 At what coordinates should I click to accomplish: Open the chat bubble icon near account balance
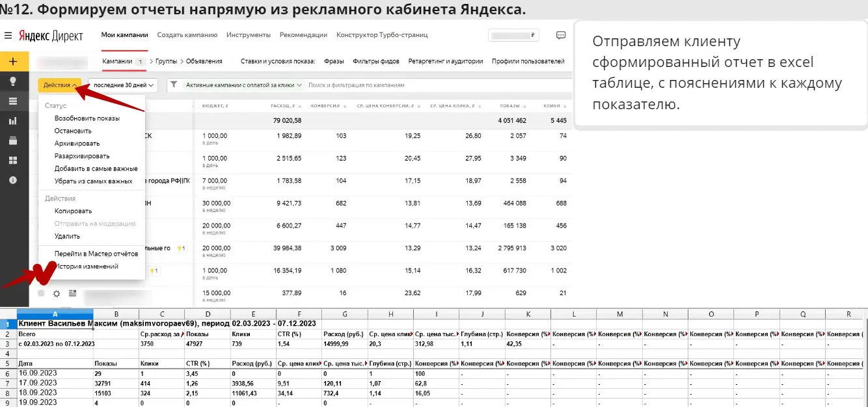(560, 35)
